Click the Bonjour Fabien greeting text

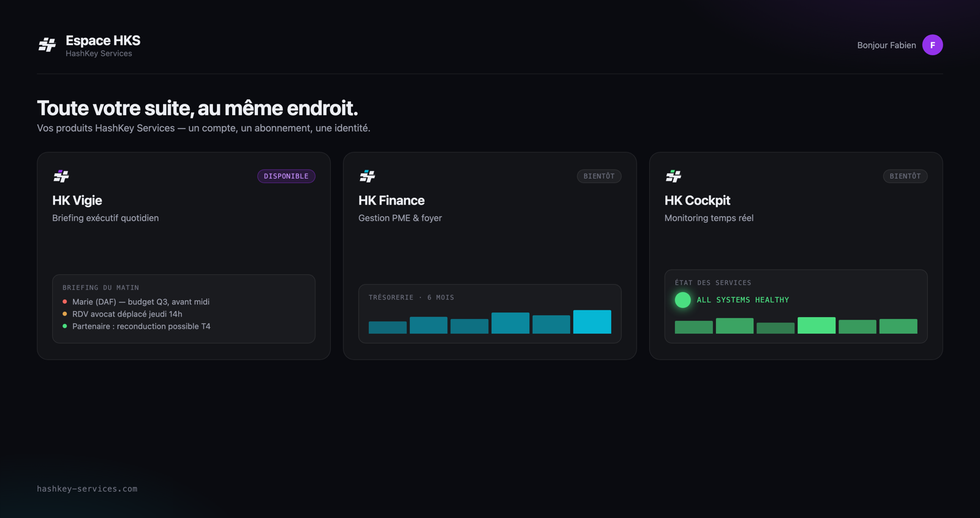886,45
